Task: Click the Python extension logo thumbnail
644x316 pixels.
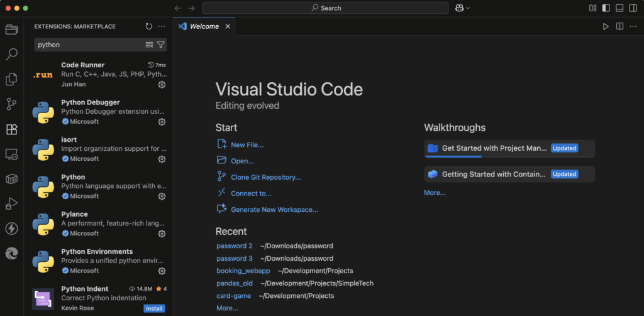Action: coord(43,187)
